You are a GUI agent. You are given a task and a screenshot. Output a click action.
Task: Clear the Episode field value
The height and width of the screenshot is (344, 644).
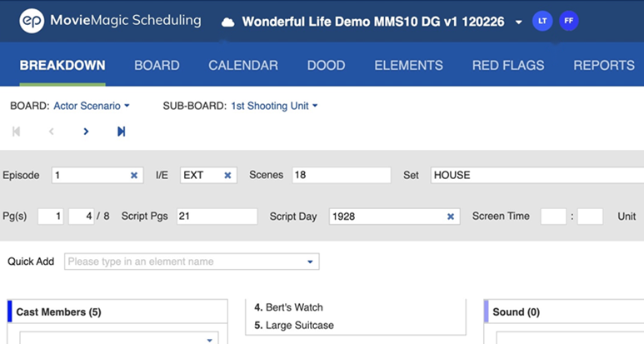[x=134, y=175]
